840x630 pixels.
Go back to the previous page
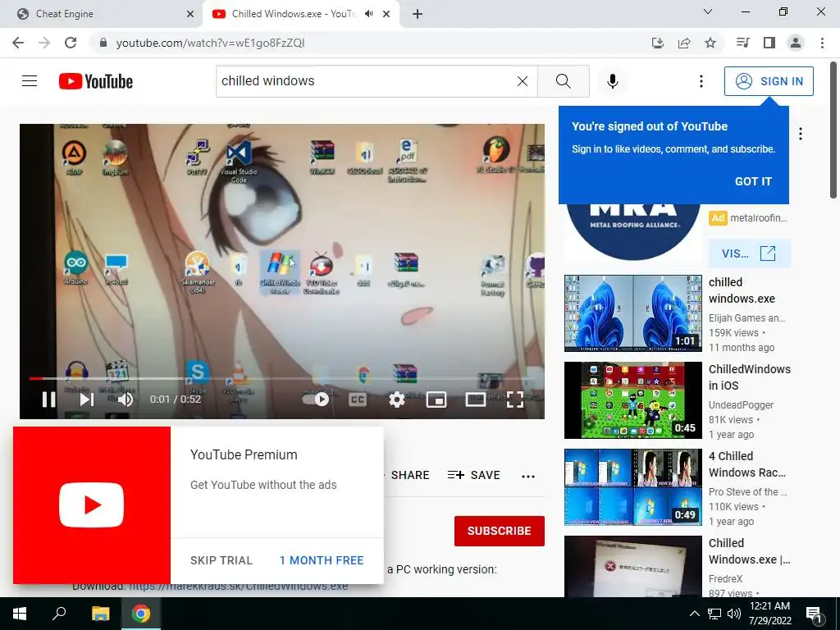(18, 43)
